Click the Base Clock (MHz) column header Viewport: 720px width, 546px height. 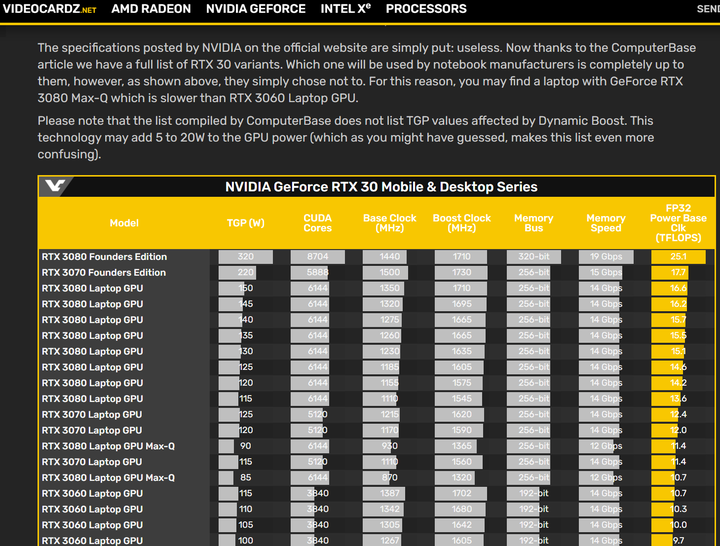click(x=389, y=223)
